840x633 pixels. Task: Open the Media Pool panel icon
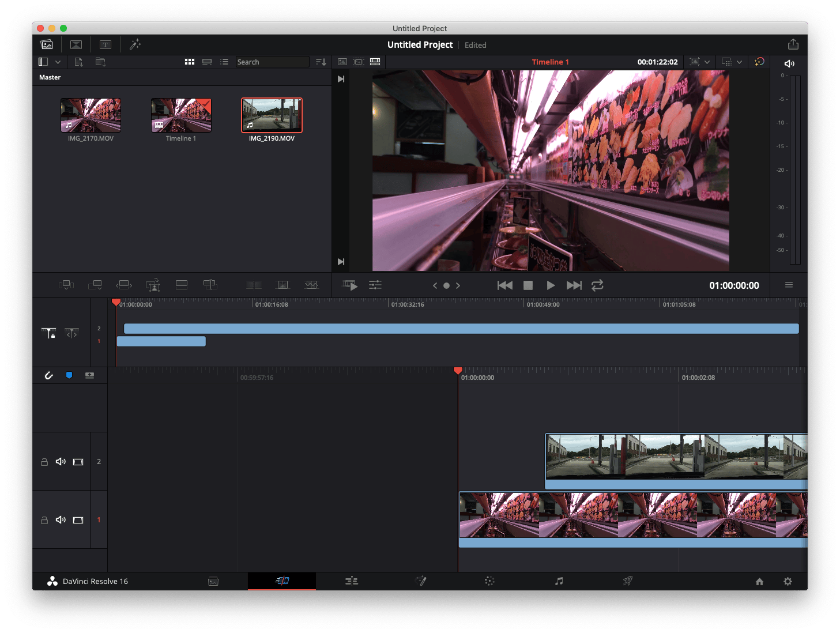pyautogui.click(x=47, y=44)
